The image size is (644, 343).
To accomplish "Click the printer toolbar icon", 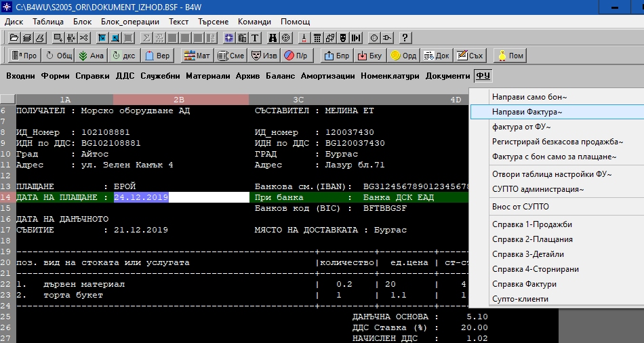I will pos(40,38).
